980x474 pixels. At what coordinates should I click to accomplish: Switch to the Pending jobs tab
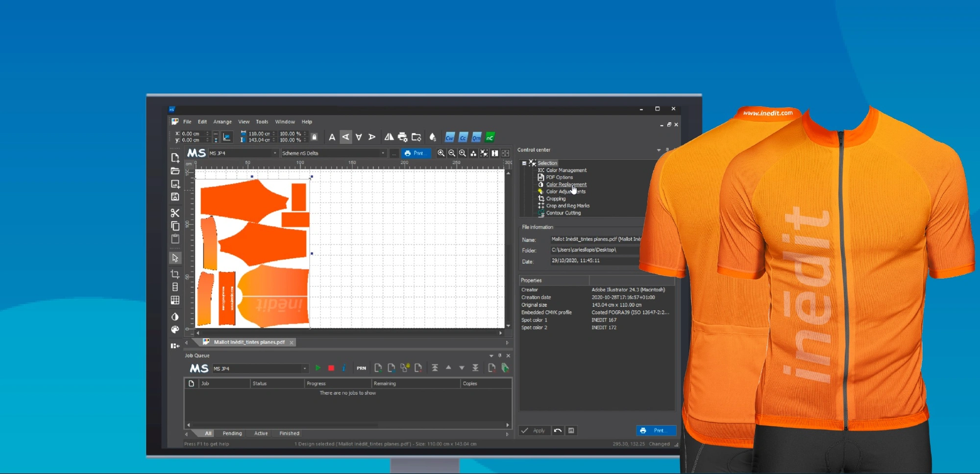(x=232, y=433)
